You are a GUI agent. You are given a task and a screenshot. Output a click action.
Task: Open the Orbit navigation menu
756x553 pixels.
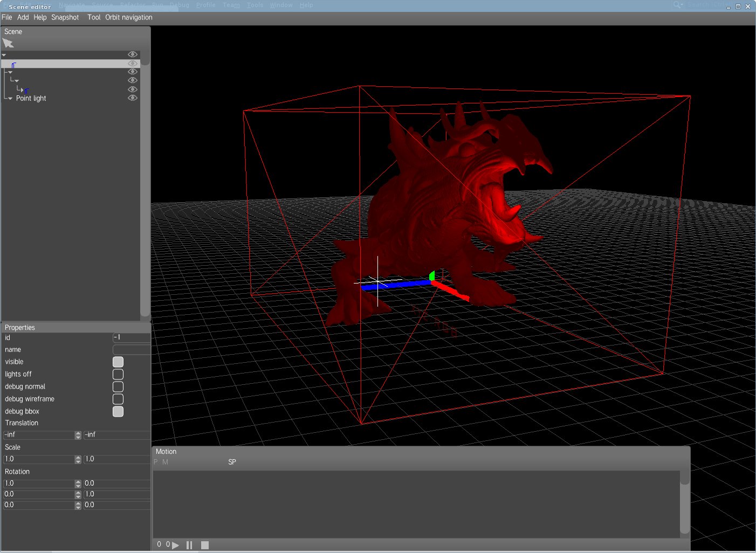129,17
